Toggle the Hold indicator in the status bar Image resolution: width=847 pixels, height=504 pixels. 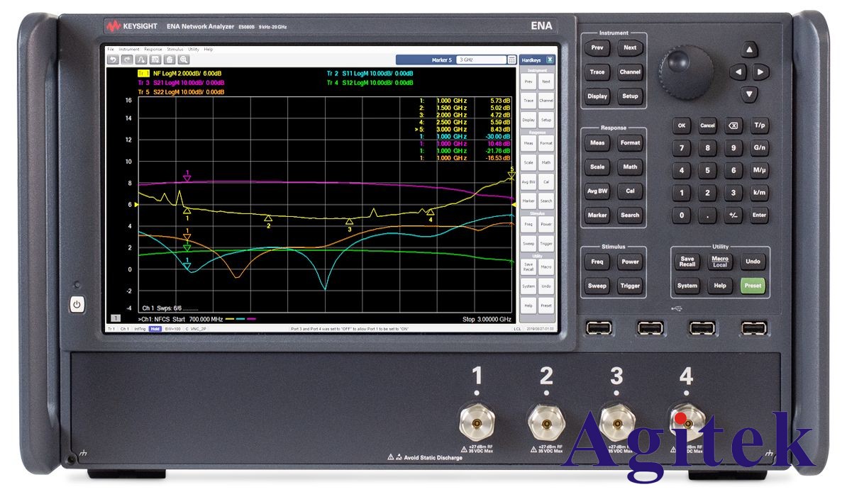pos(155,330)
